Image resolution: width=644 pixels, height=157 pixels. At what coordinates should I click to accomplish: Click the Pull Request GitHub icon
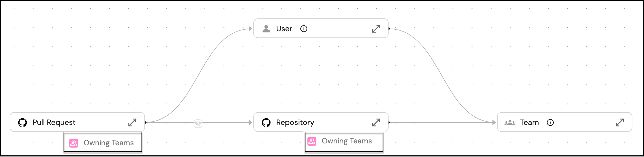tap(22, 123)
